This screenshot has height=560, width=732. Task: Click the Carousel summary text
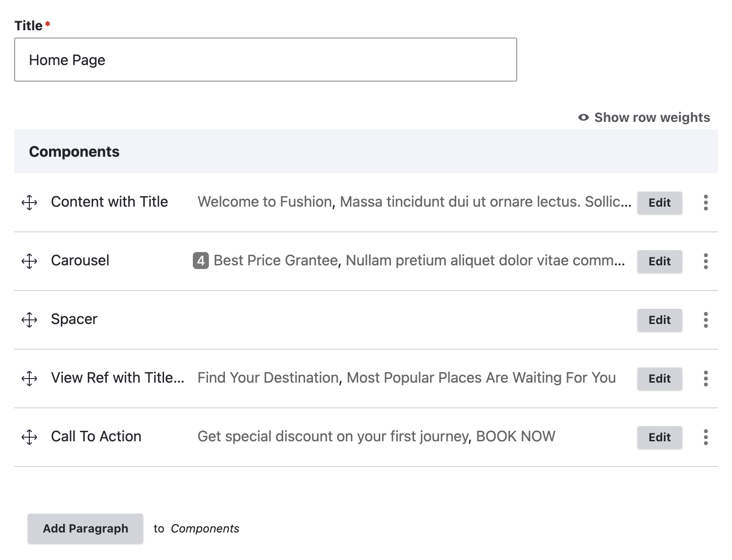(419, 261)
